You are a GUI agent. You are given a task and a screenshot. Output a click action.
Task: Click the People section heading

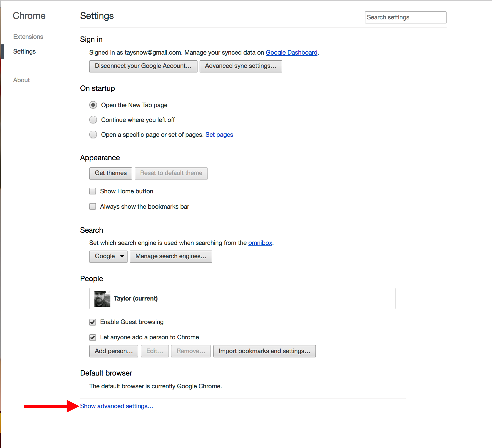[92, 279]
